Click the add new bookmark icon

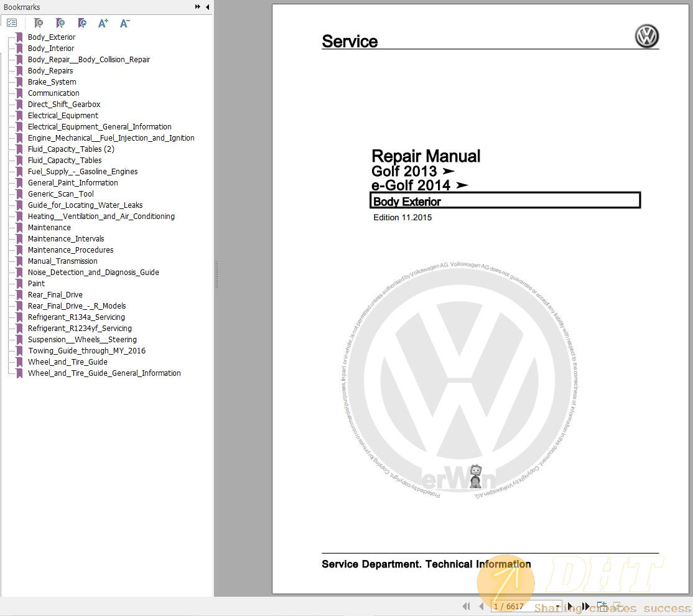click(x=60, y=23)
